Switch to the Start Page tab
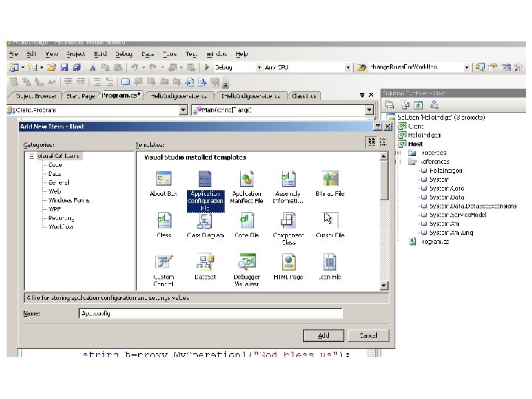 click(x=81, y=96)
